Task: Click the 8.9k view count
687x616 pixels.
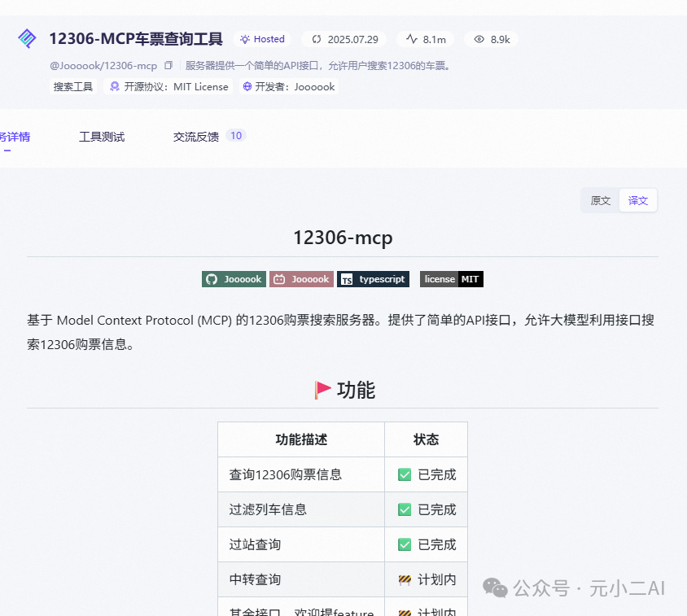Action: (x=501, y=39)
